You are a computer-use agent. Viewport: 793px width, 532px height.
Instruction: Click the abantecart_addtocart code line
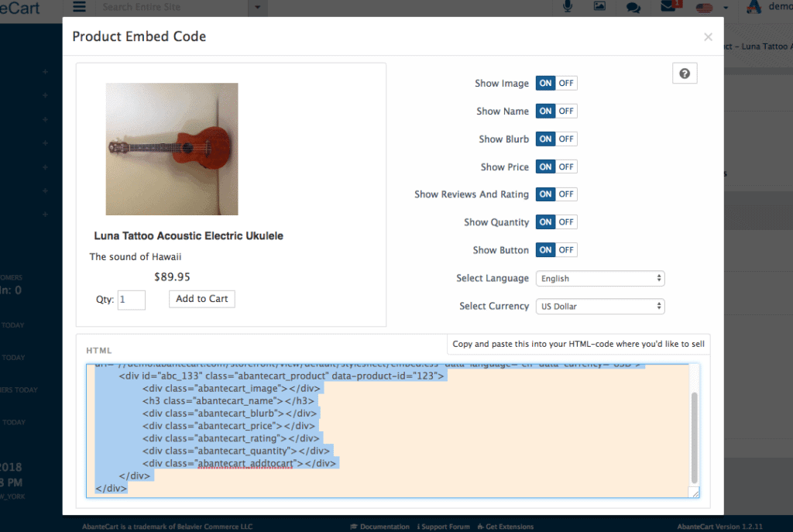pyautogui.click(x=239, y=463)
